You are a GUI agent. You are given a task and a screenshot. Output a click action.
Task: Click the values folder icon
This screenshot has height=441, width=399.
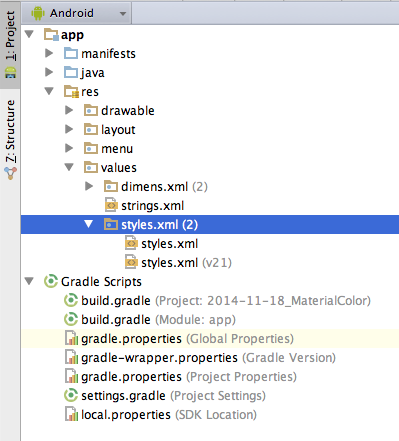coord(91,167)
